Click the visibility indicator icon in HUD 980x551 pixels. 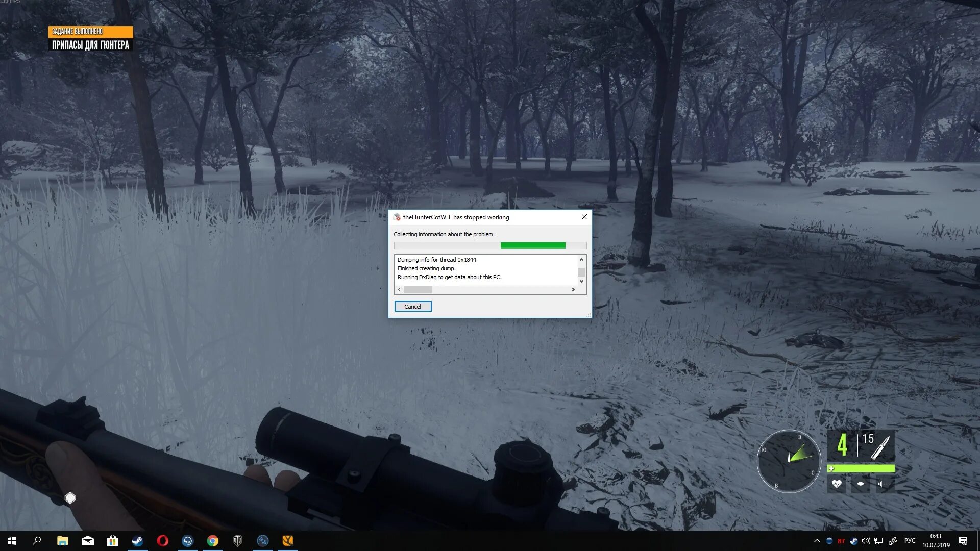pos(861,484)
